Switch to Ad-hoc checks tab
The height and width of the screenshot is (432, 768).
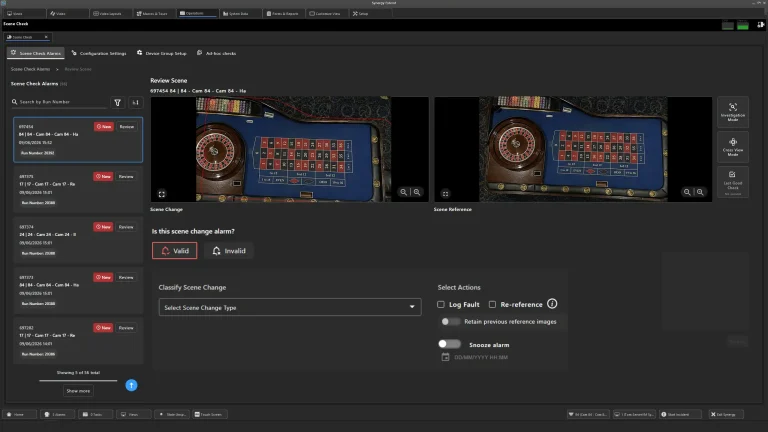(x=216, y=53)
